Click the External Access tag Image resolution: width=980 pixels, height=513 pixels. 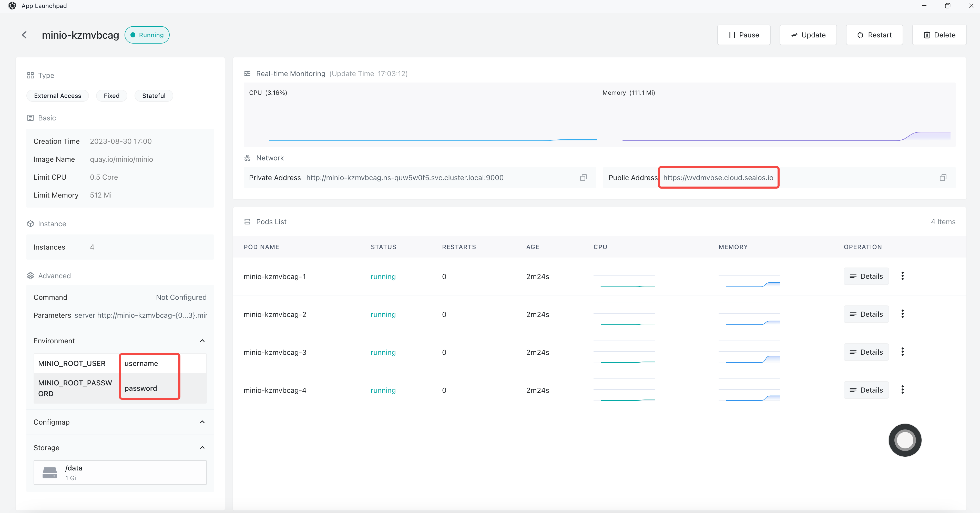(57, 96)
